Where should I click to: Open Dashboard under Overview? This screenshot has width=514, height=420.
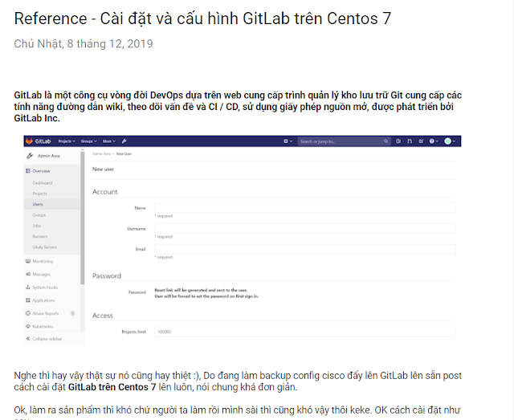(x=43, y=183)
